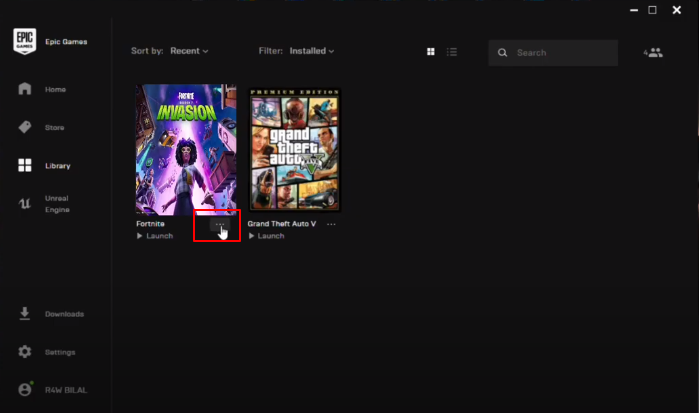699x413 pixels.
Task: Maximize the Epic Games Launcher window
Action: click(x=652, y=10)
